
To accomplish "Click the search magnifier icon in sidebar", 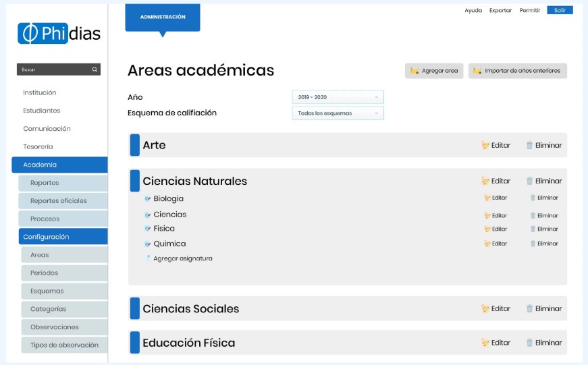I will [95, 69].
